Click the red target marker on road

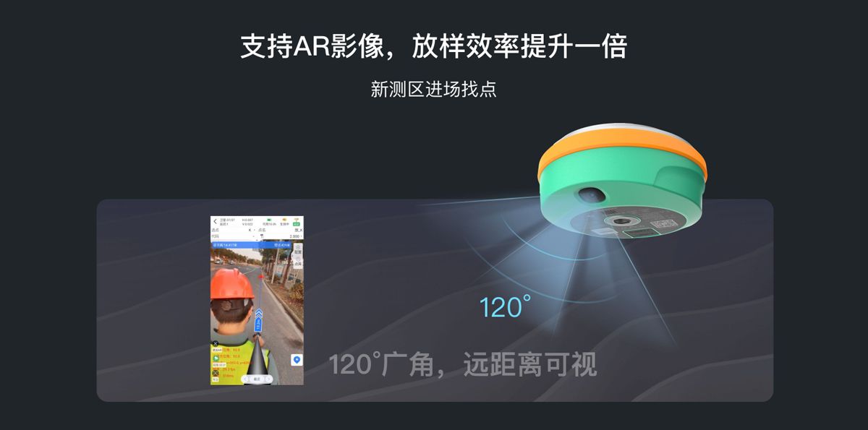pos(261,276)
